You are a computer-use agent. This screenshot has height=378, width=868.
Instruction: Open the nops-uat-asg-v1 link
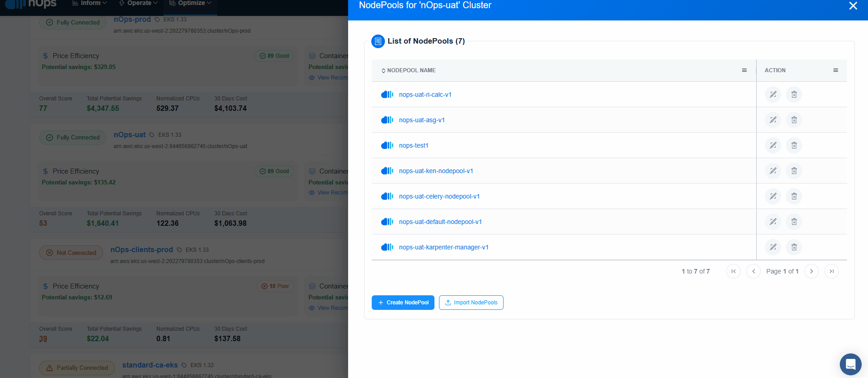(422, 120)
